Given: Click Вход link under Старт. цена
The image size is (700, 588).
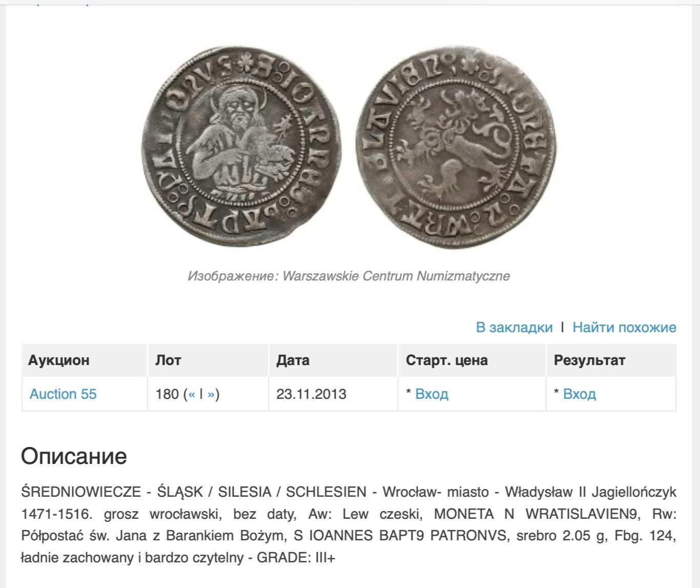Looking at the screenshot, I should click(431, 394).
